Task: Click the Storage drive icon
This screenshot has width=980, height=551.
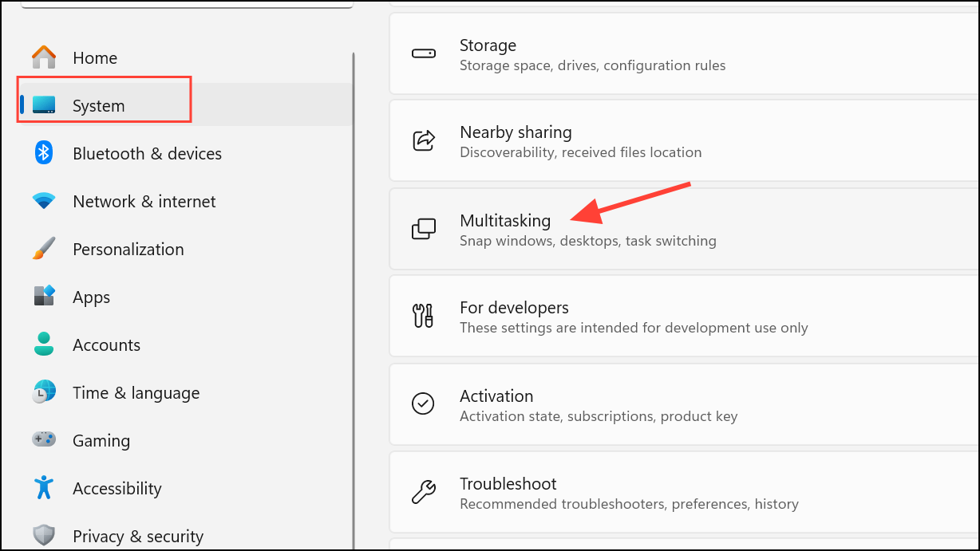Action: pyautogui.click(x=424, y=53)
